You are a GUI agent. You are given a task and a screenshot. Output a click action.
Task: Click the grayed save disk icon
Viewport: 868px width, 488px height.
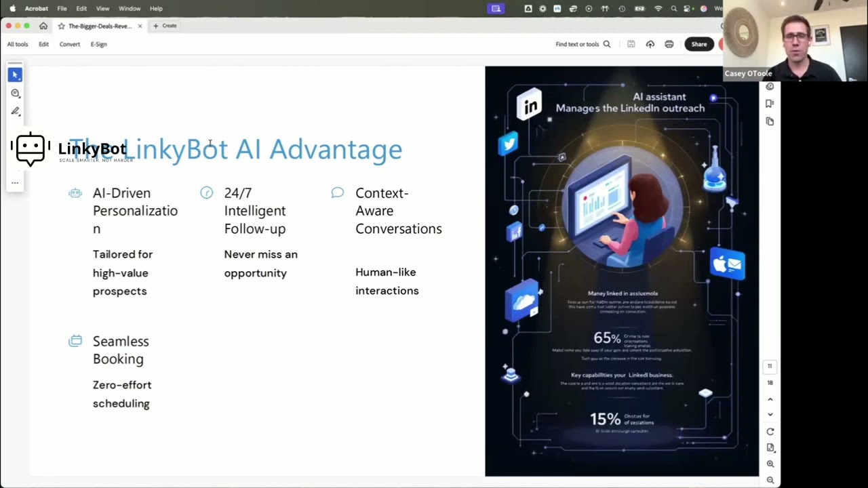(631, 44)
